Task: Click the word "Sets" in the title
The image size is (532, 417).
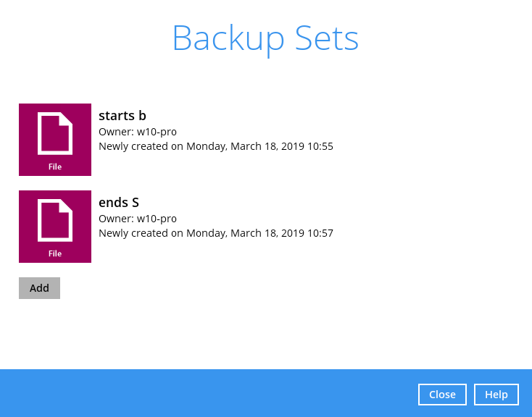Action: coord(327,38)
